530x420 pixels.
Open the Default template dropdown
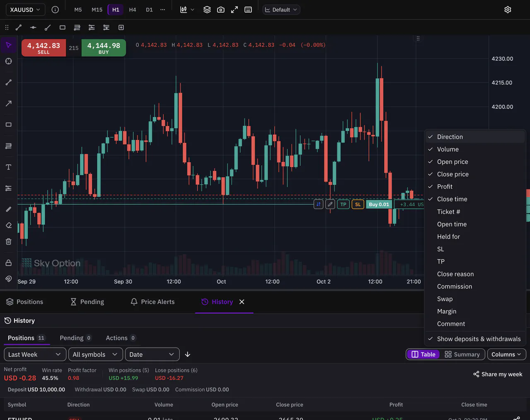coord(282,10)
